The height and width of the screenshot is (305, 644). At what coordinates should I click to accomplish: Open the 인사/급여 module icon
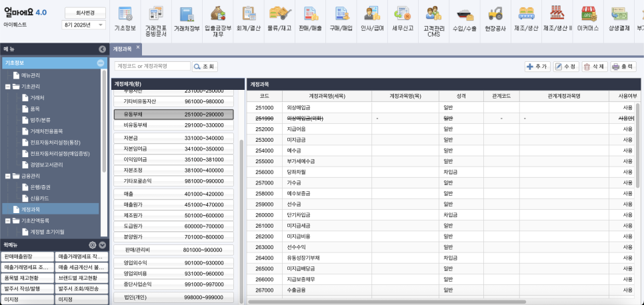pos(372,19)
